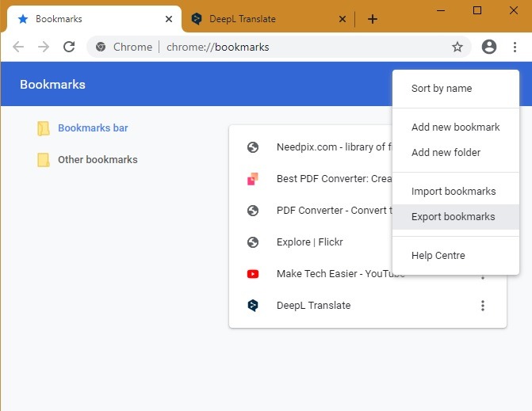Screen dimensions: 532x411
Task: Click the Chrome site info icon
Action: pos(101,47)
